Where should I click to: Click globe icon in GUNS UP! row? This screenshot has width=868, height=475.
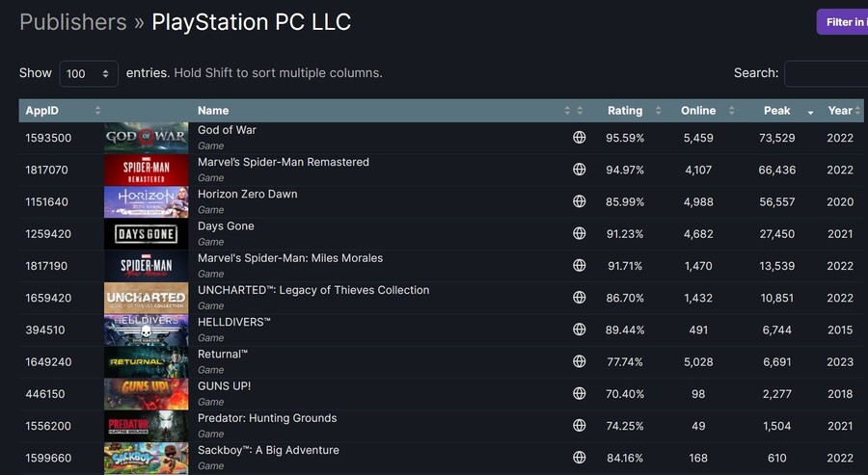pos(580,393)
